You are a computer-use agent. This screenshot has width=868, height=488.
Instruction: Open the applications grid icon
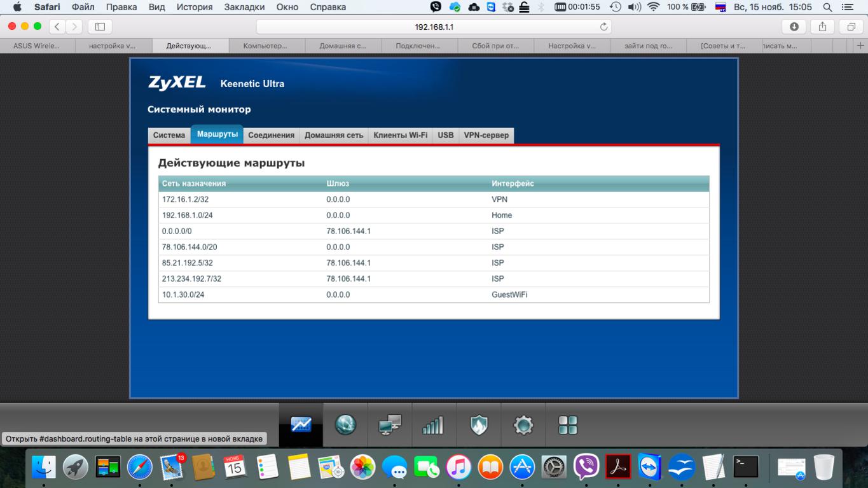point(567,424)
